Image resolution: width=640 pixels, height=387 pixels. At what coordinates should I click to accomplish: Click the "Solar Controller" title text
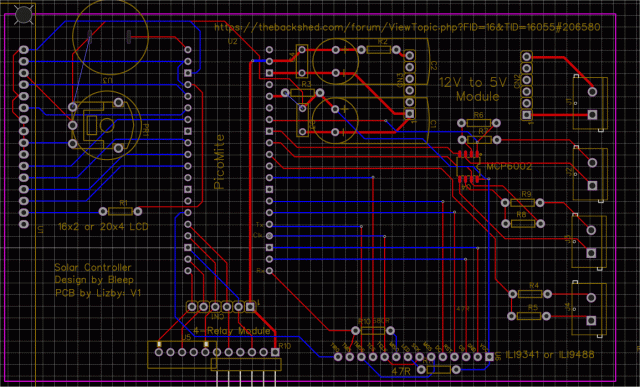(93, 267)
